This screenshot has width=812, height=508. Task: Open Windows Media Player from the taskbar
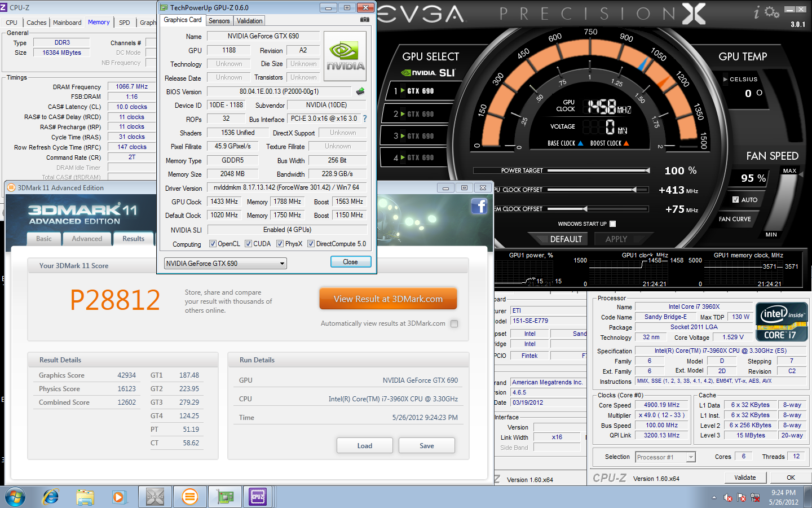[x=118, y=497]
